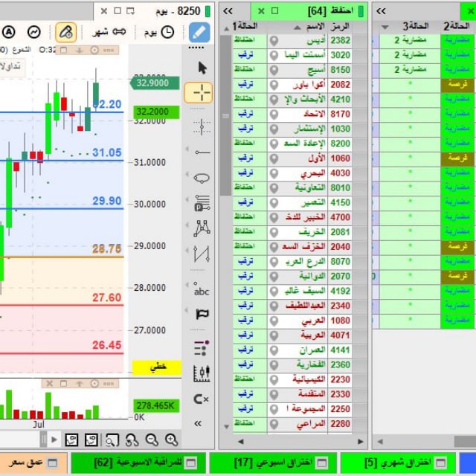476x476 pixels.
Task: Click the pin marker for row 2360
Action: (274, 365)
